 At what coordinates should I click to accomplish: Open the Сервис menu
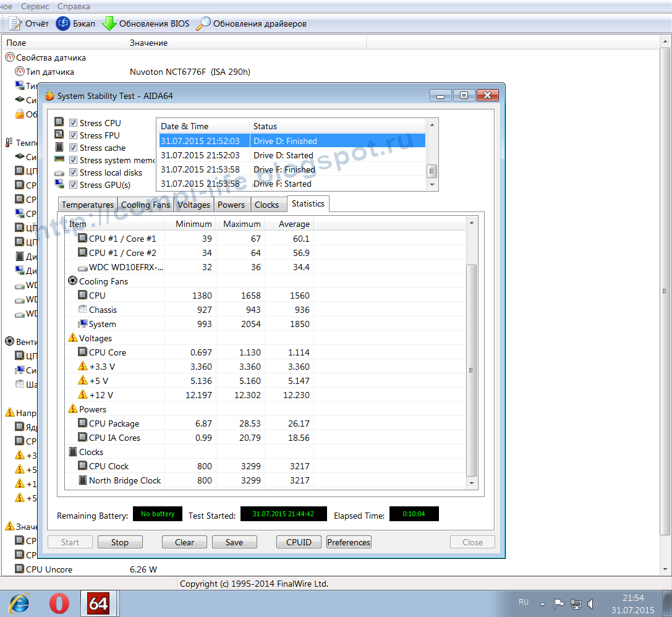click(x=35, y=6)
